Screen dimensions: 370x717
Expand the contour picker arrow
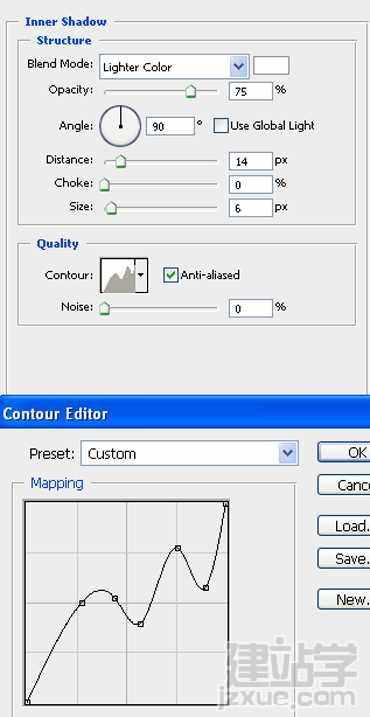click(x=141, y=275)
